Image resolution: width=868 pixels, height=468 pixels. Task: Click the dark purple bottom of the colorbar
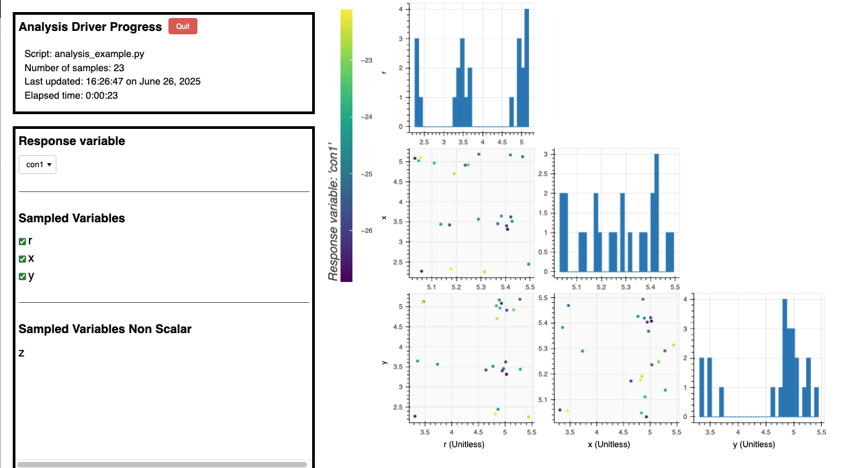(346, 277)
